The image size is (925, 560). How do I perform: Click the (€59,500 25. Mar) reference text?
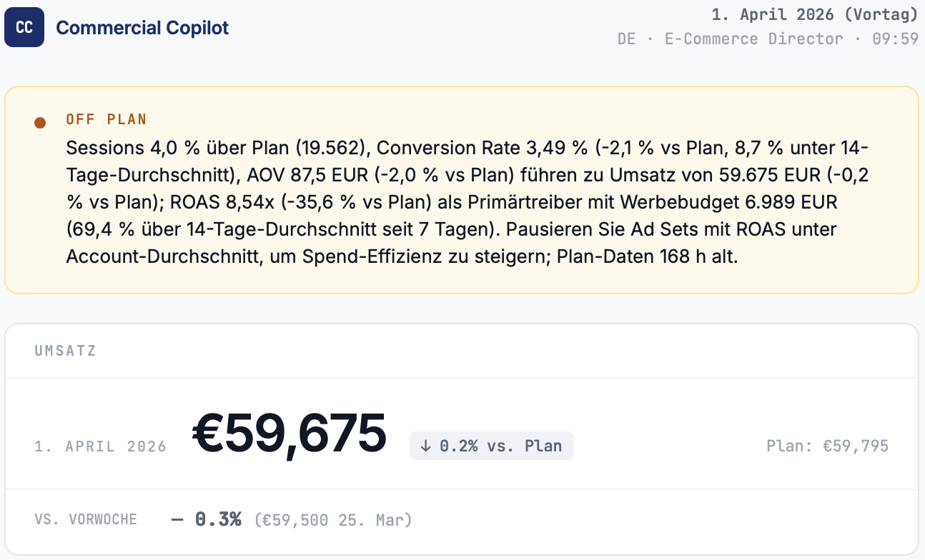click(333, 519)
